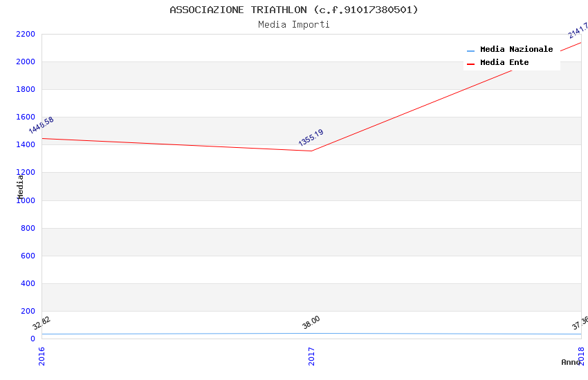Click the 0 y-axis tick label
Screen dimensions: 588x380
(33, 339)
